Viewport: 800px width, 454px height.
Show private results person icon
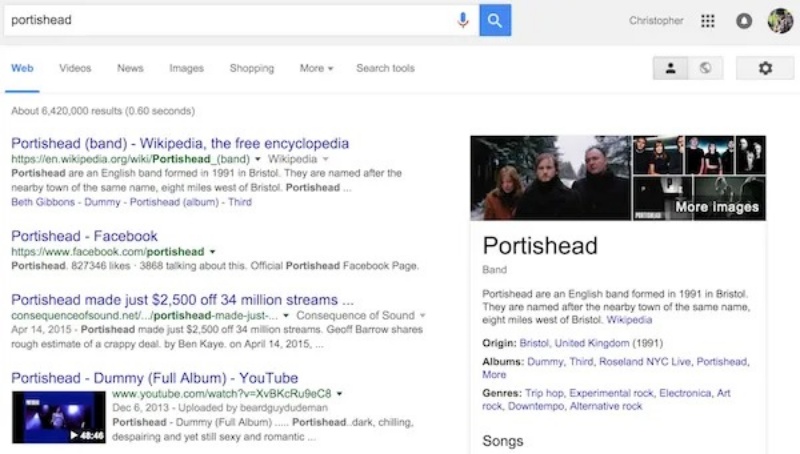(x=670, y=68)
